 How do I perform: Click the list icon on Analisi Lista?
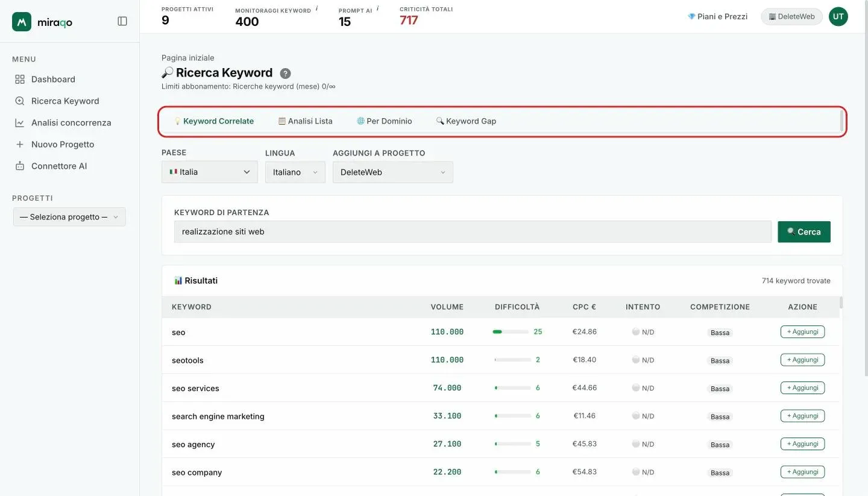pyautogui.click(x=281, y=121)
